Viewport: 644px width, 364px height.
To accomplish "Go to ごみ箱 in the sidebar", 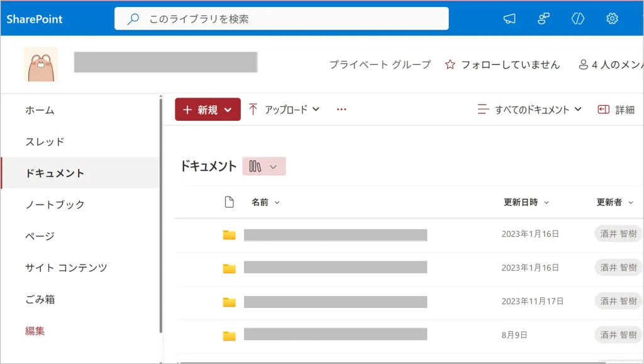I will [x=40, y=299].
